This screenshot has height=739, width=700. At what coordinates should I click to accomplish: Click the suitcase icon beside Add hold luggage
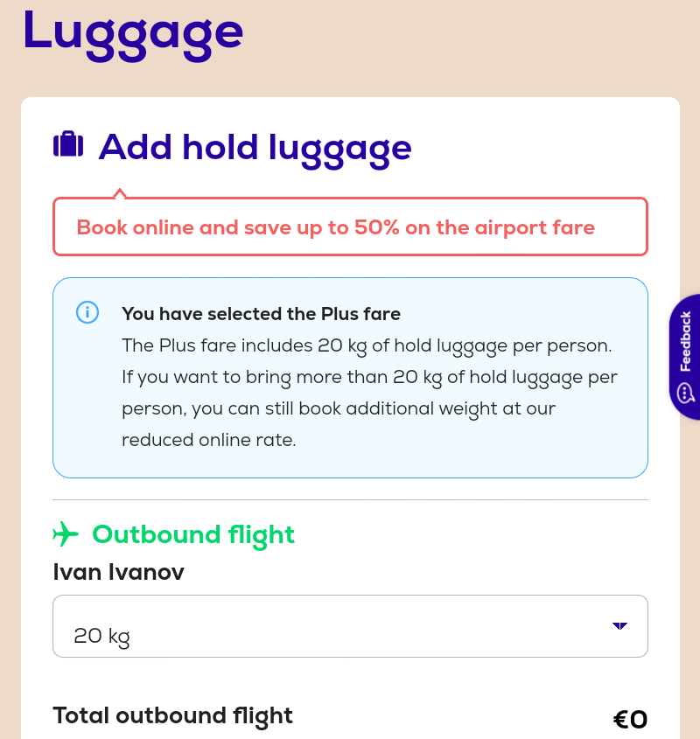pyautogui.click(x=68, y=143)
